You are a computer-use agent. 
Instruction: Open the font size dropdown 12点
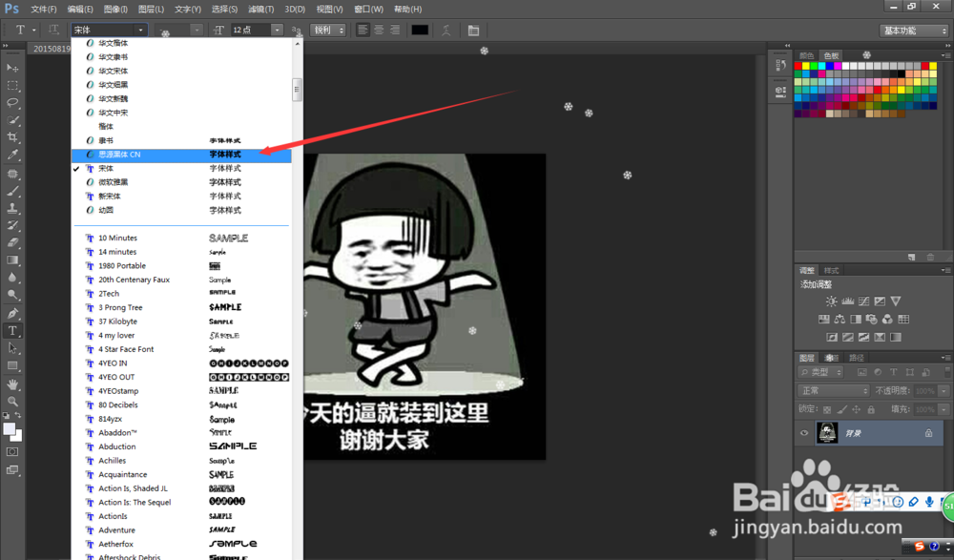(257, 30)
